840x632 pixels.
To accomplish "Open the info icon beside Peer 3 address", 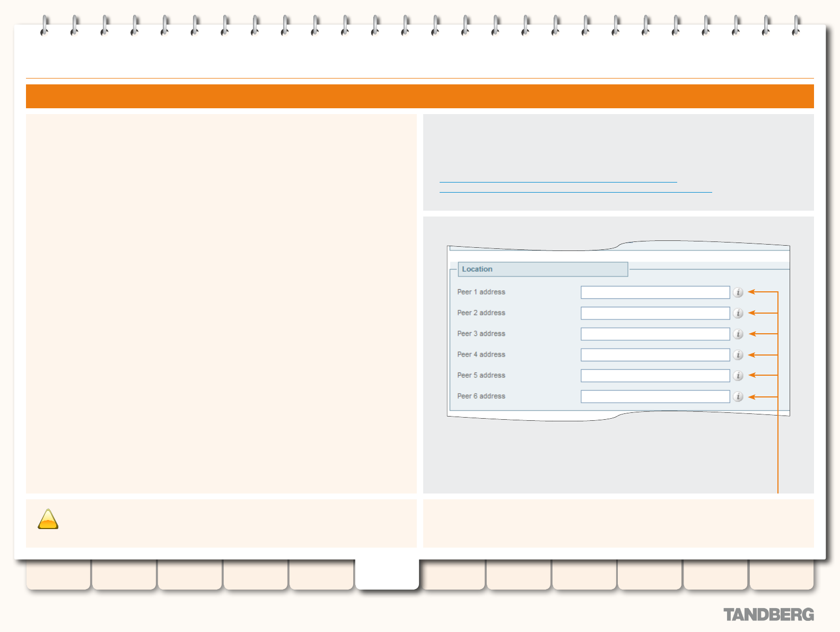I will [x=738, y=334].
